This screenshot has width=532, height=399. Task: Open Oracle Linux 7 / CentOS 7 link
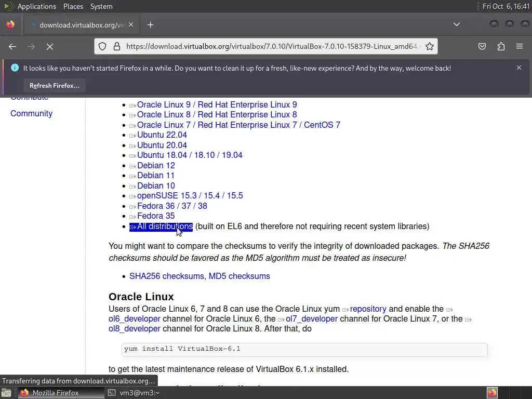[238, 125]
